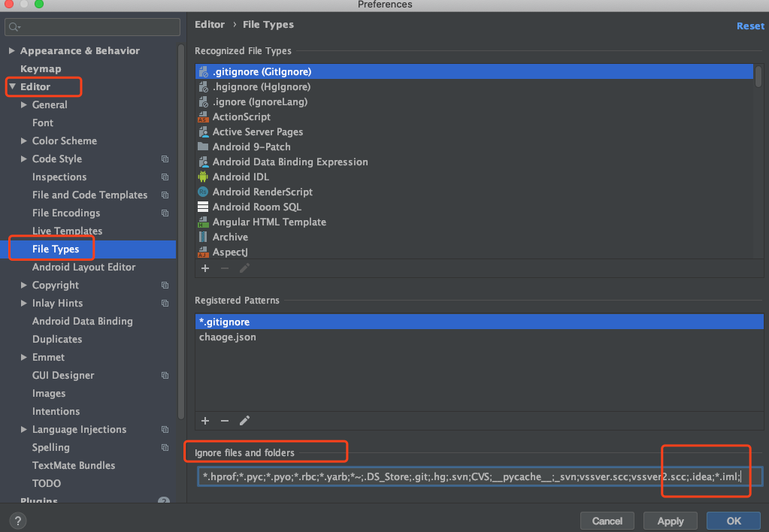Viewport: 769px width, 532px height.
Task: Click the settings tree scrollbar
Action: coord(181,231)
